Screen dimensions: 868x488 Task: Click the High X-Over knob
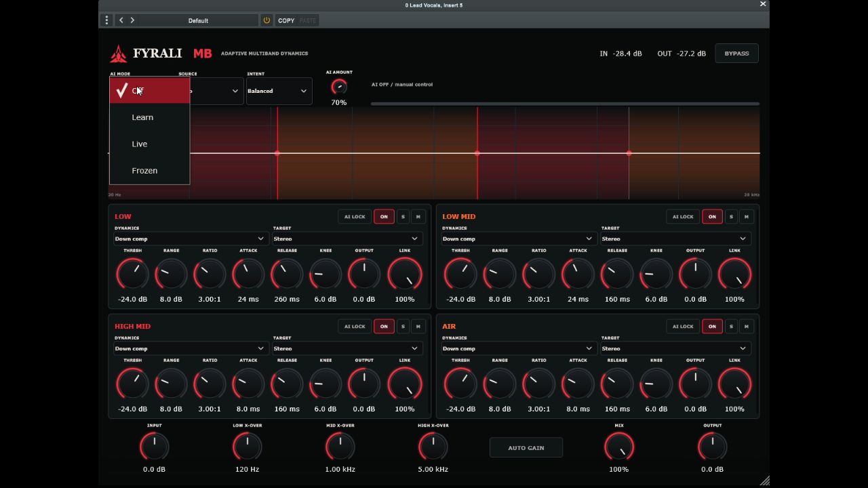[x=433, y=447]
